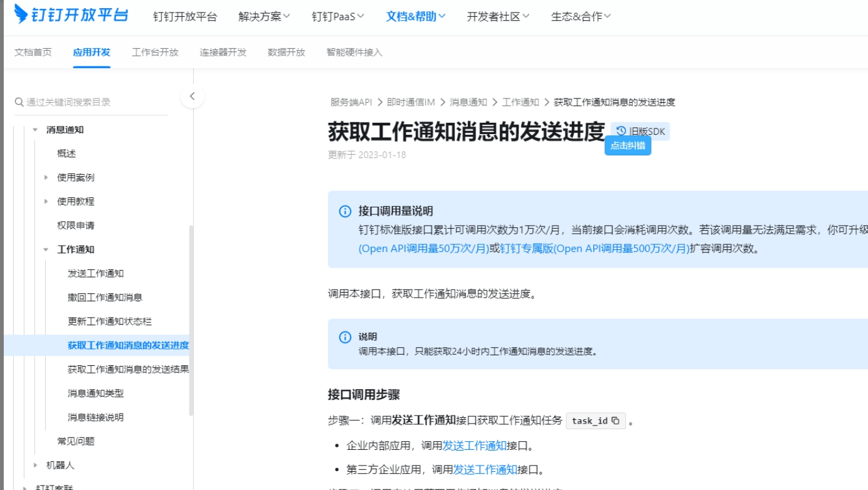Select 发送工作通知 in the sidebar
The height and width of the screenshot is (490, 868).
(96, 273)
